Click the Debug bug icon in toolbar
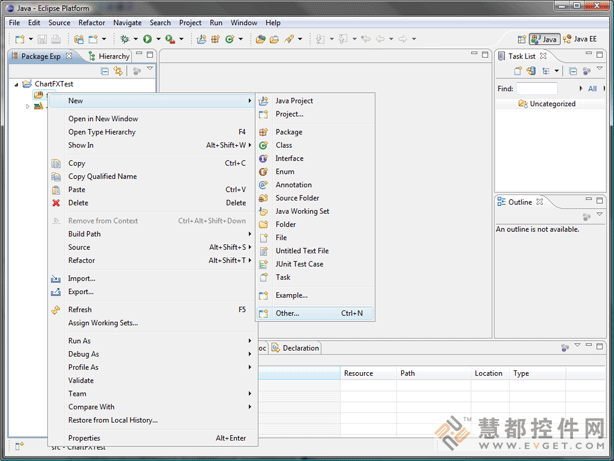This screenshot has height=461, width=614. pyautogui.click(x=125, y=39)
